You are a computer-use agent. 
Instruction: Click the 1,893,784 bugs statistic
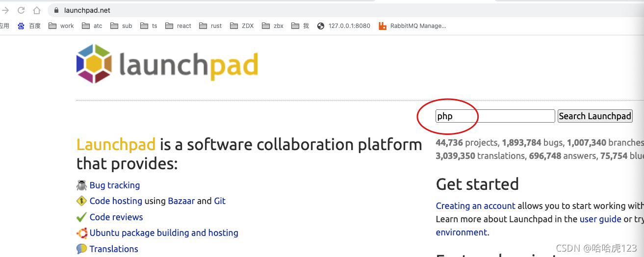tap(533, 143)
